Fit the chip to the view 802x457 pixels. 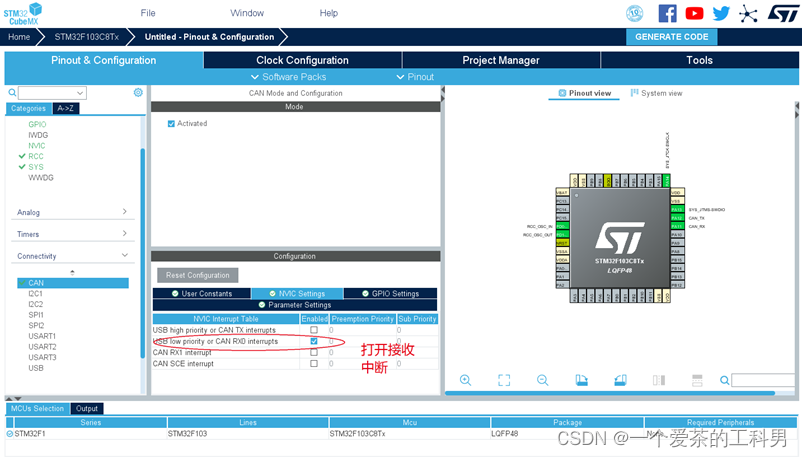(504, 380)
